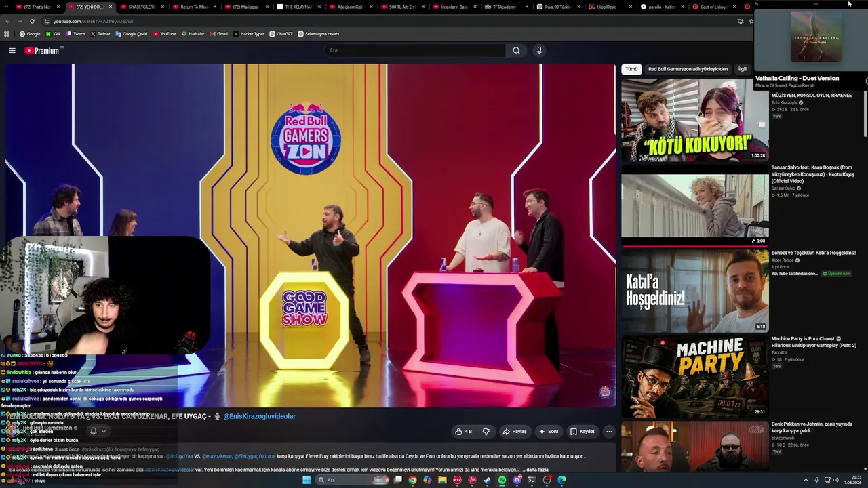Image resolution: width=868 pixels, height=488 pixels.
Task: Open the Sansar Salvo video thumbnail
Action: [x=695, y=205]
